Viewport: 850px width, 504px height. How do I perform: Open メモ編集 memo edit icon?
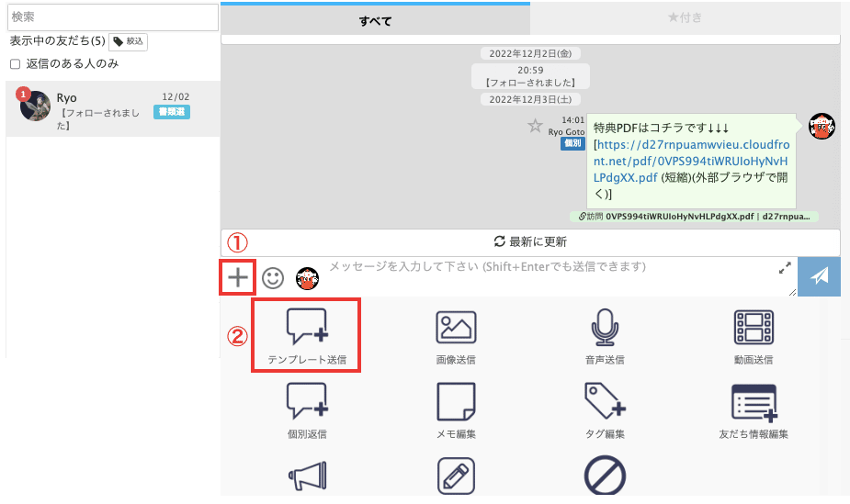click(456, 410)
